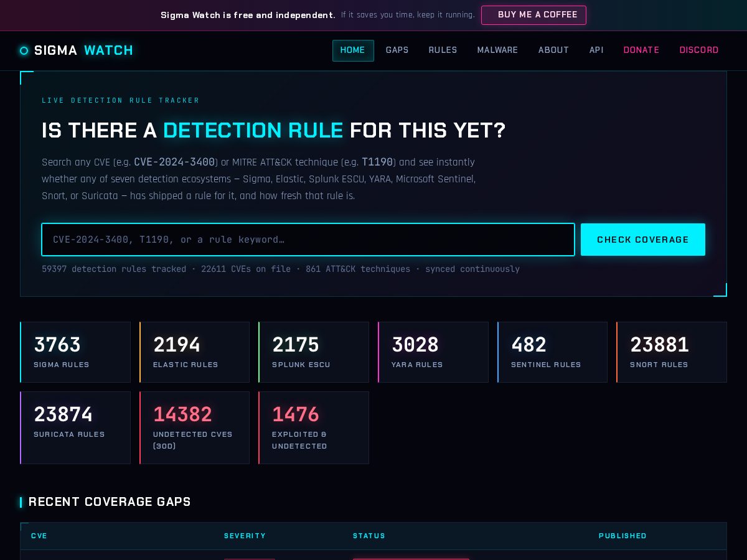Open the 14382 Undetected CVEs card
The width and height of the screenshot is (747, 560).
[x=194, y=427]
